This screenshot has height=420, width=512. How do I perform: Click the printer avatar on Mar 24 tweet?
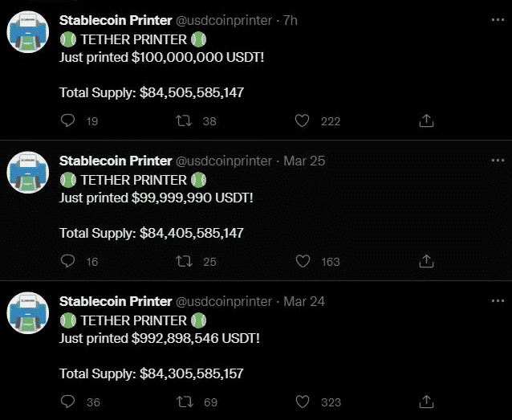coord(30,318)
